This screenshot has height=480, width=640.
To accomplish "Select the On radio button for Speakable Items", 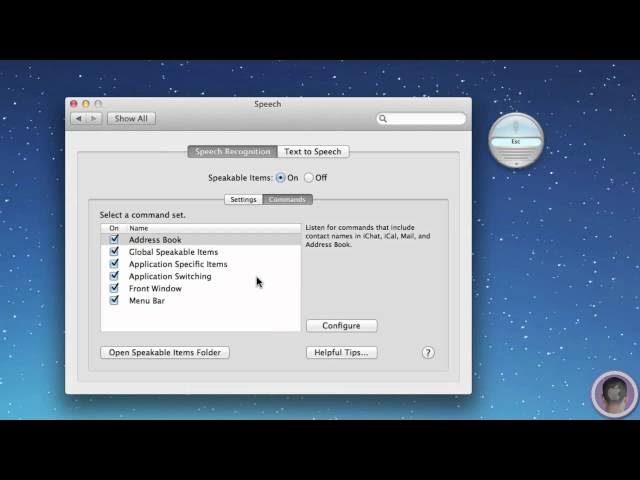I will pos(280,178).
